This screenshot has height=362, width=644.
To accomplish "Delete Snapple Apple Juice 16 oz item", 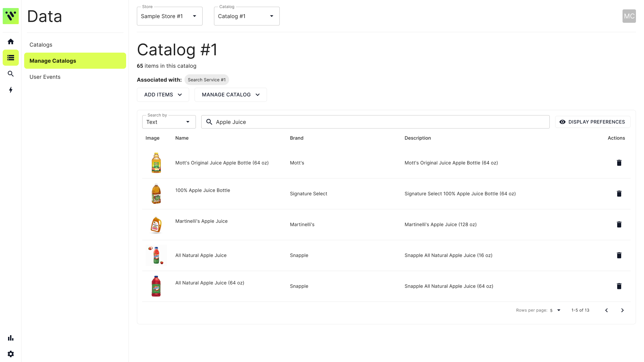I will point(619,255).
